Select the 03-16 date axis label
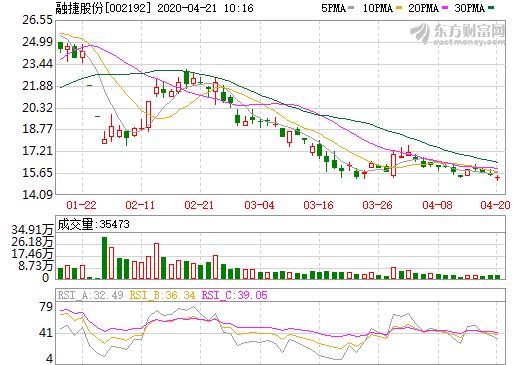This screenshot has height=365, width=520. tap(319, 205)
